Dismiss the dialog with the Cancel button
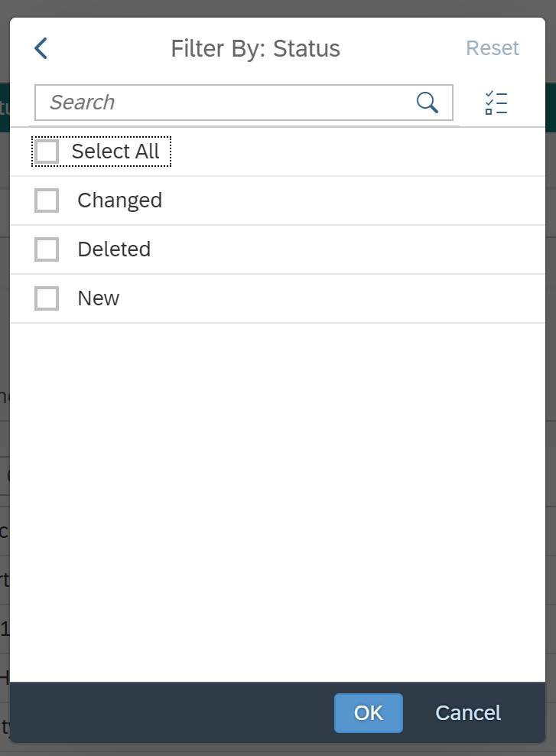Image resolution: width=556 pixels, height=756 pixels. [x=468, y=712]
